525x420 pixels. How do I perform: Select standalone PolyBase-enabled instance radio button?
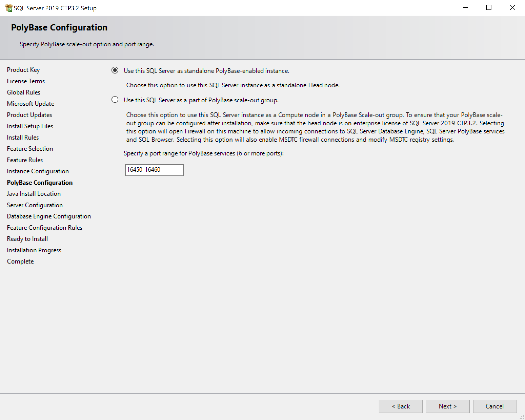click(115, 70)
